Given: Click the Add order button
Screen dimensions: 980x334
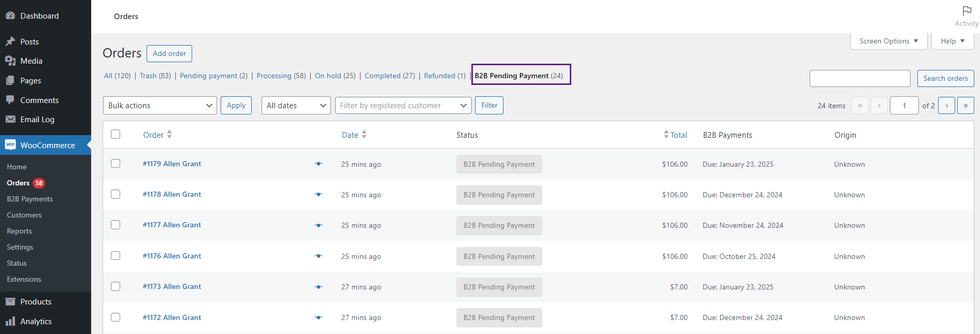Looking at the screenshot, I should 169,53.
